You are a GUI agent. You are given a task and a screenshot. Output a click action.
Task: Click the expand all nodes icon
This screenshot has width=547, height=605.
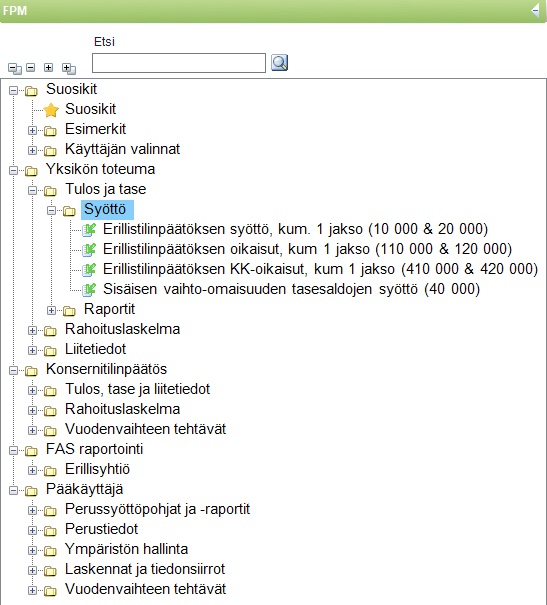pyautogui.click(x=69, y=69)
